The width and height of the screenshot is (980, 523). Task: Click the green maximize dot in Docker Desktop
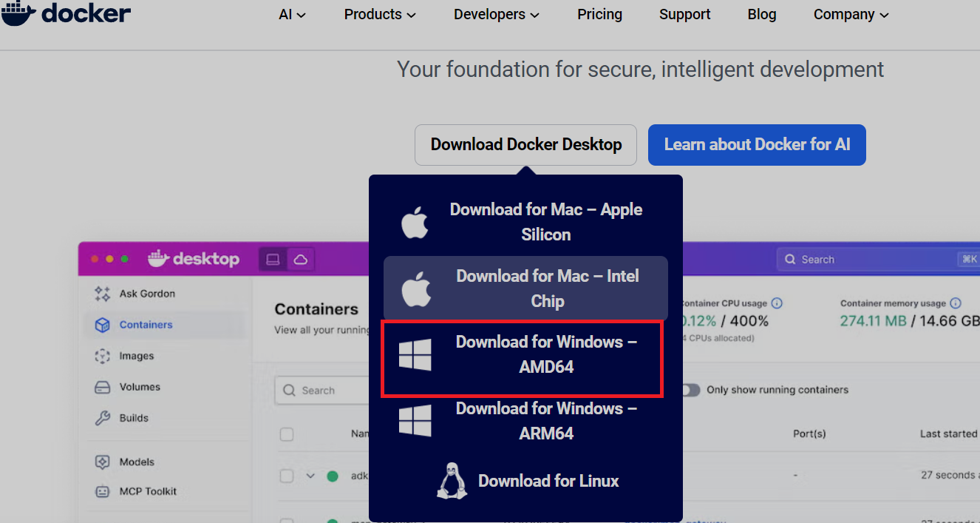(x=124, y=259)
